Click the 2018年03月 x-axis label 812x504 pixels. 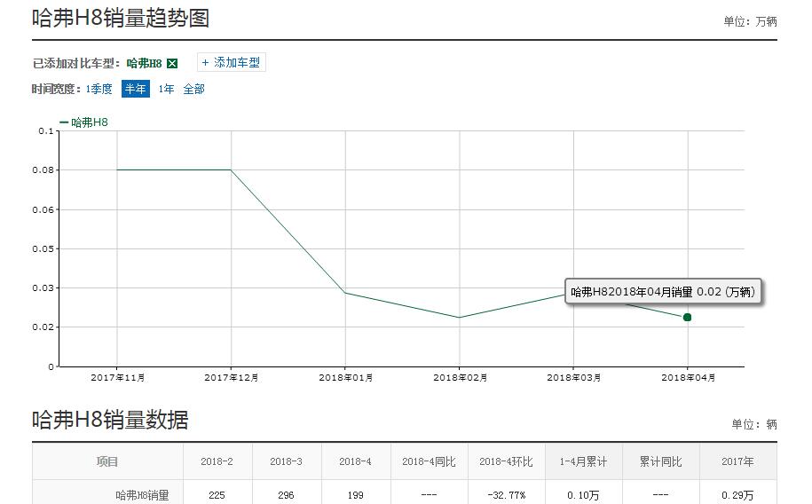(574, 378)
